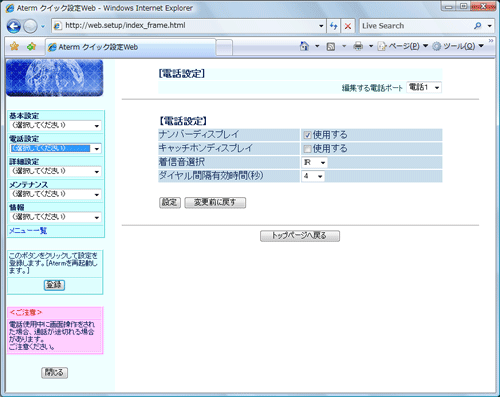The height and width of the screenshot is (397, 500).
Task: Show more toolbar commands chevron
Action: pos(491,41)
